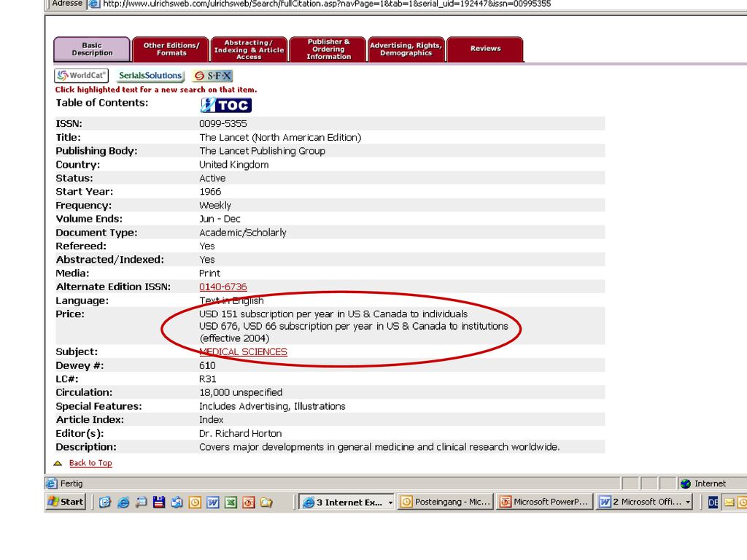Click the Status value Active
Image resolution: width=747 pixels, height=560 pixels.
[x=212, y=178]
